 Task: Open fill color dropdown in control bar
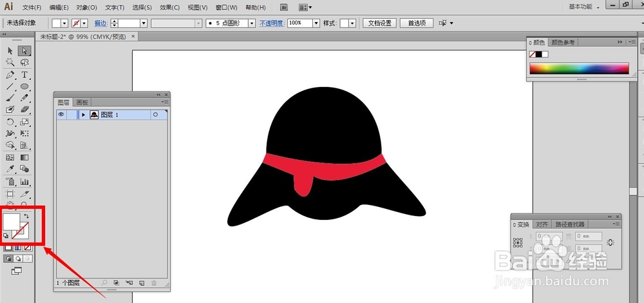65,23
